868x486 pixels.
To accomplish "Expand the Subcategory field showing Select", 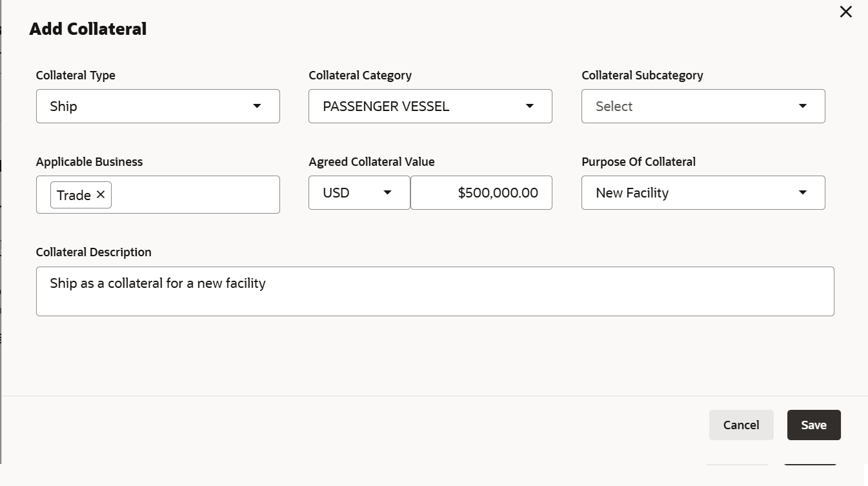I will point(691,106).
